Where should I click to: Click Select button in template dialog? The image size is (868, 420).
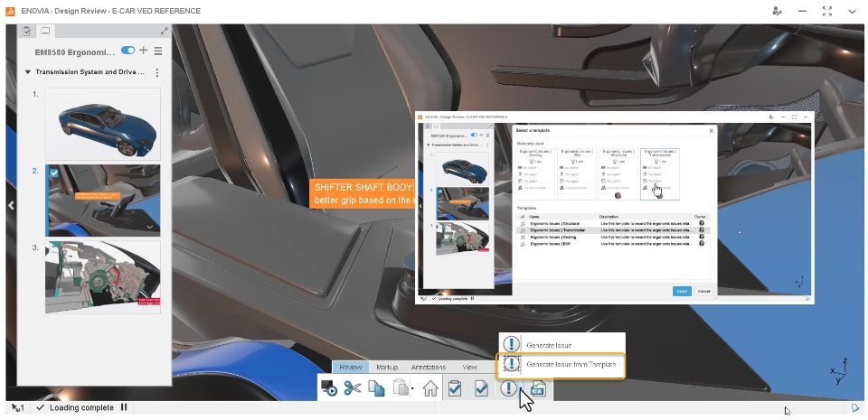(x=682, y=291)
